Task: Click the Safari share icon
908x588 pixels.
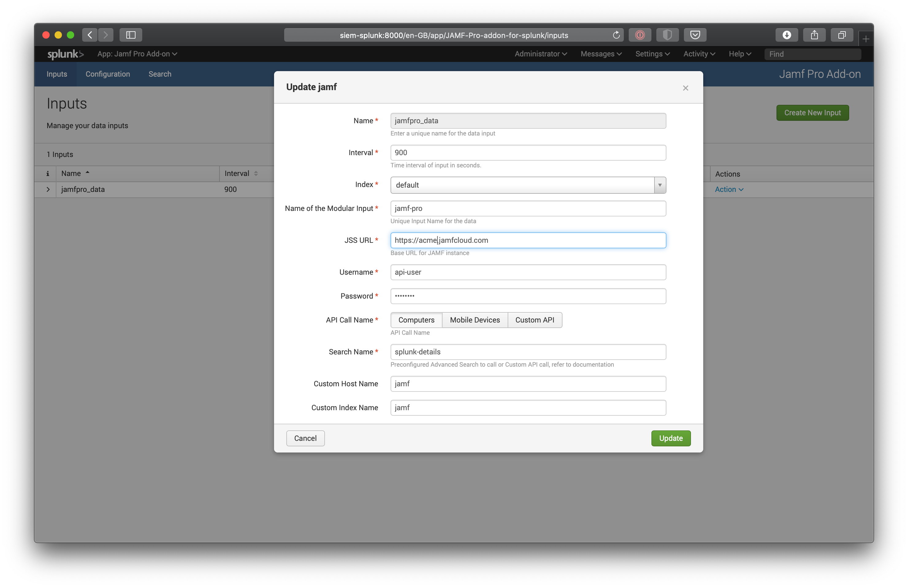Action: coord(814,35)
